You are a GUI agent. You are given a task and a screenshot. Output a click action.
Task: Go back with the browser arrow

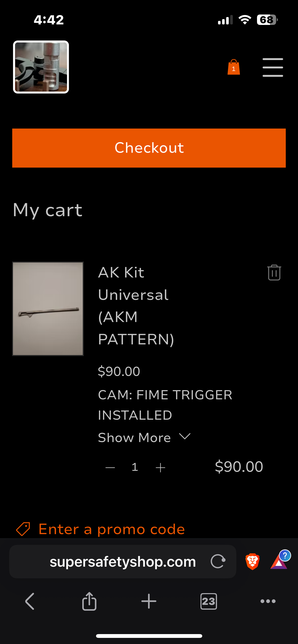(30, 601)
